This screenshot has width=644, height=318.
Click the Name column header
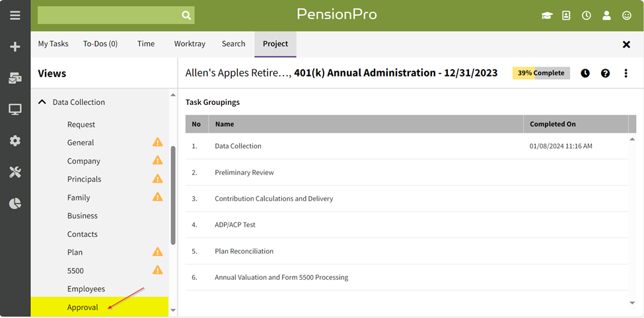tap(366, 124)
